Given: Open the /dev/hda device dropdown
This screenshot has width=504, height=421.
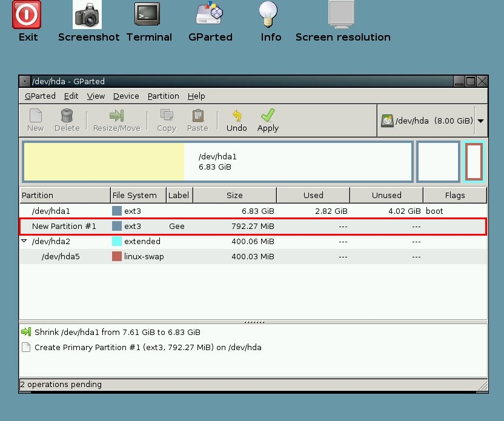Looking at the screenshot, I should [x=480, y=121].
